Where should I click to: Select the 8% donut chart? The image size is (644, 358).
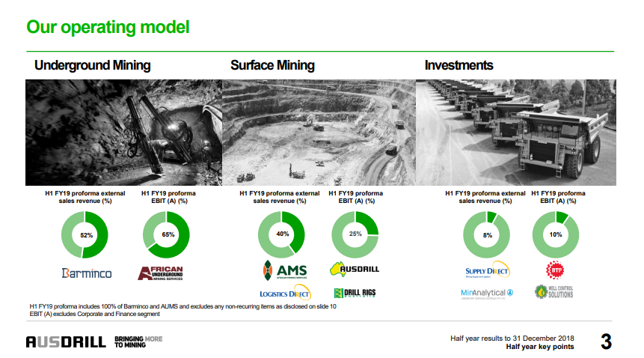(487, 234)
